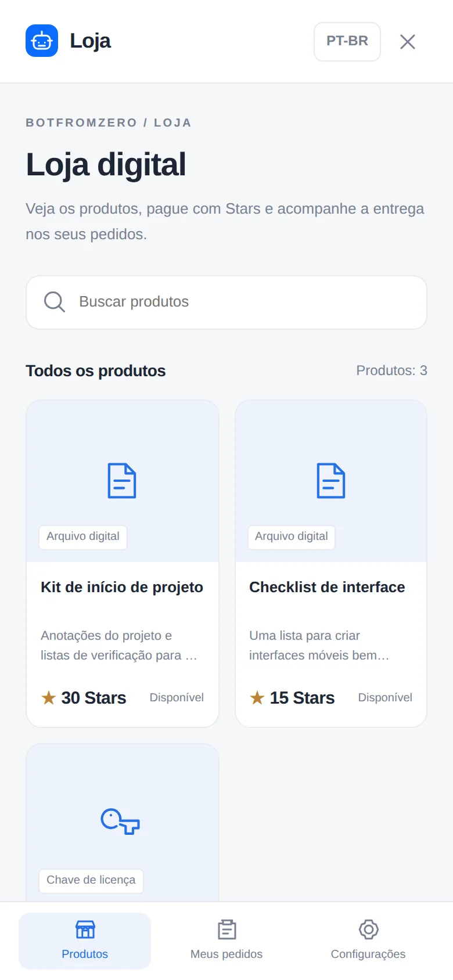Click Disponível status on Kit de início card

tap(177, 698)
